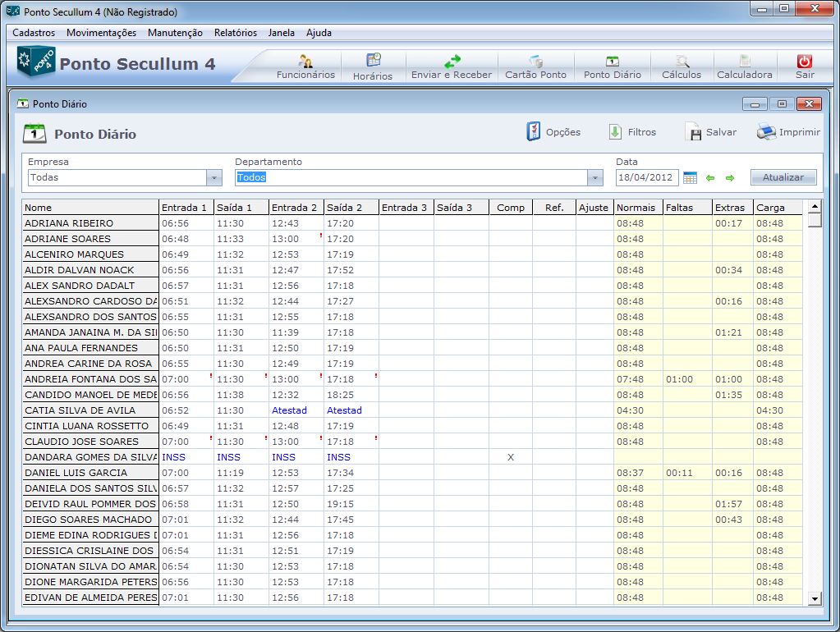Open the Cálculos toolbar icon
This screenshot has width=840, height=632.
(x=682, y=61)
